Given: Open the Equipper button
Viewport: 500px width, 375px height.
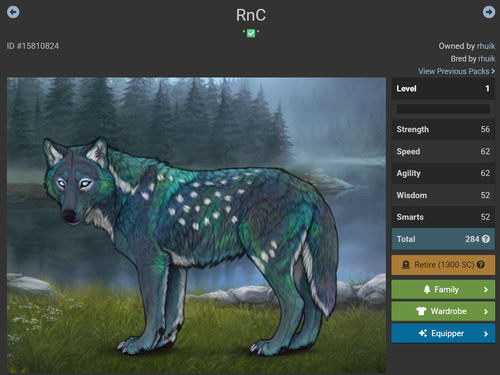Looking at the screenshot, I should (443, 333).
